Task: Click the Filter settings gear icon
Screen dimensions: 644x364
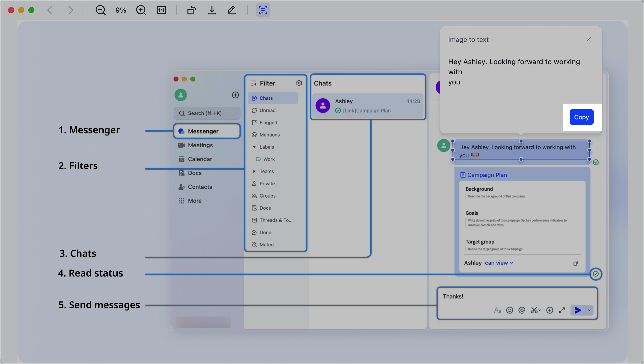Action: (x=299, y=83)
